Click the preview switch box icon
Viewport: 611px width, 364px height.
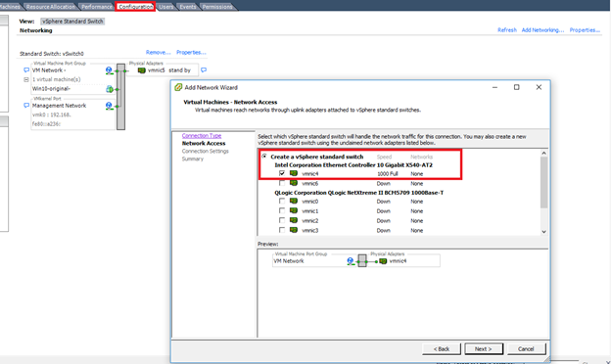[x=362, y=260]
